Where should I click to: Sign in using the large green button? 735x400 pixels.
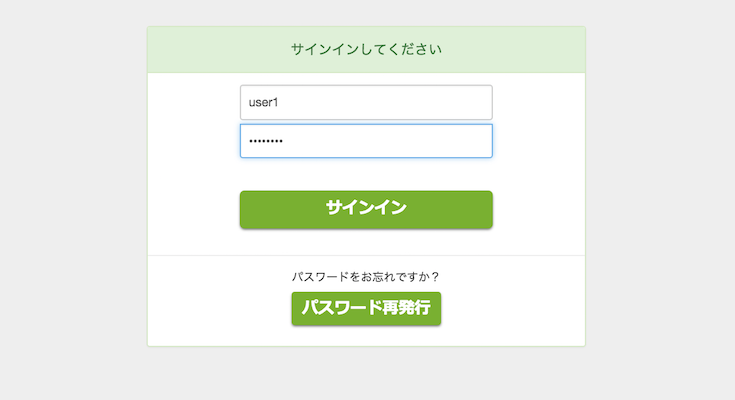coord(366,209)
